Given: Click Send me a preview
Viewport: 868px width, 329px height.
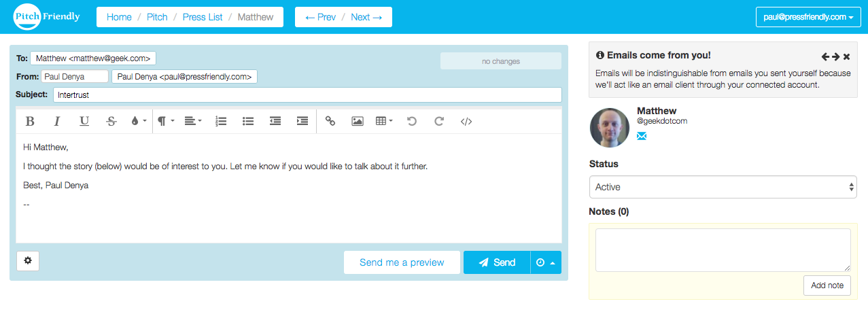Looking at the screenshot, I should tap(402, 262).
